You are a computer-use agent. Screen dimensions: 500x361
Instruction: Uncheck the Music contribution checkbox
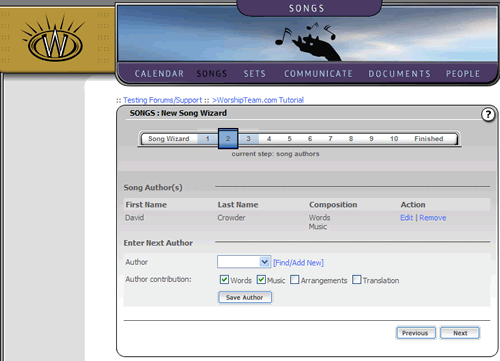click(x=261, y=279)
